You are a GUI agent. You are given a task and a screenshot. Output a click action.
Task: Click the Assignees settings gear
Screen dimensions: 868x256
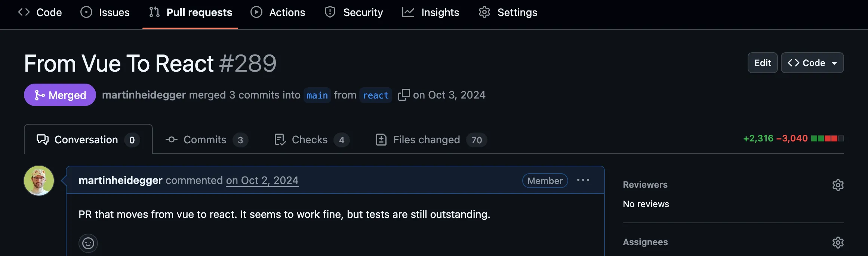coord(838,242)
